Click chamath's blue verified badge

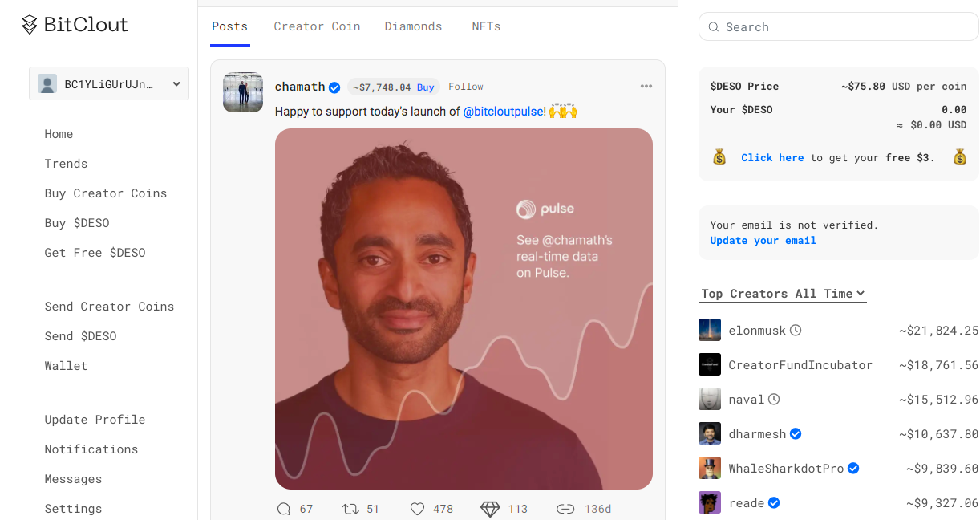click(x=334, y=87)
